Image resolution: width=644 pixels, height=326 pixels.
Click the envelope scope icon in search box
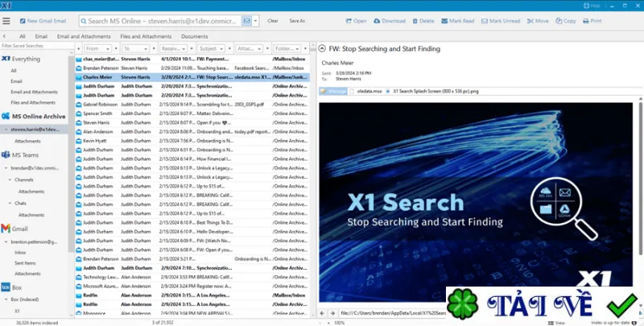coord(246,21)
